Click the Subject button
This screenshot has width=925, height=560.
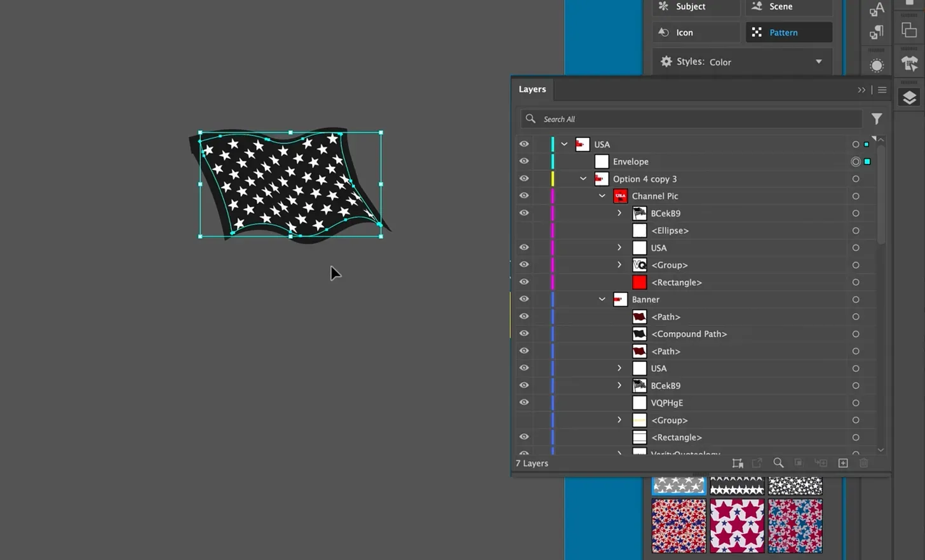click(695, 6)
